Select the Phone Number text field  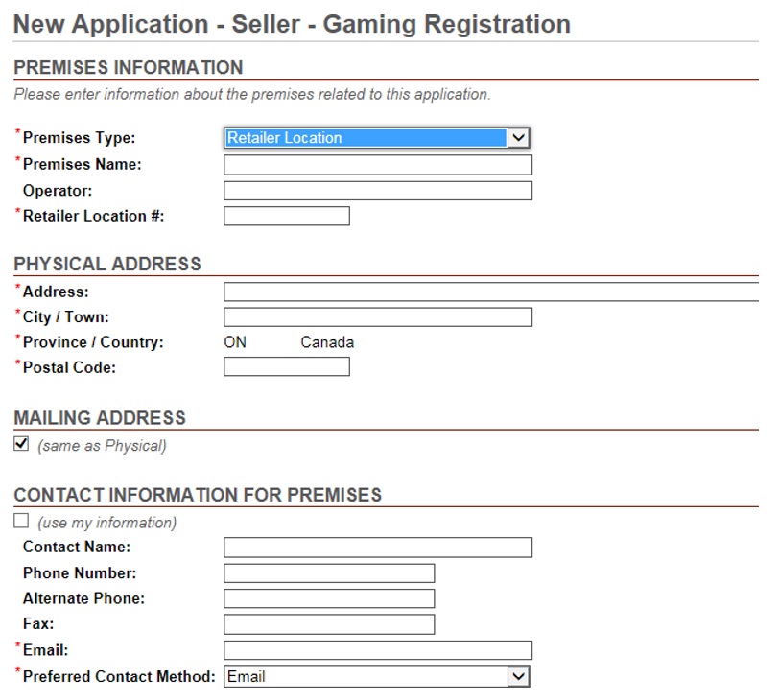point(329,572)
